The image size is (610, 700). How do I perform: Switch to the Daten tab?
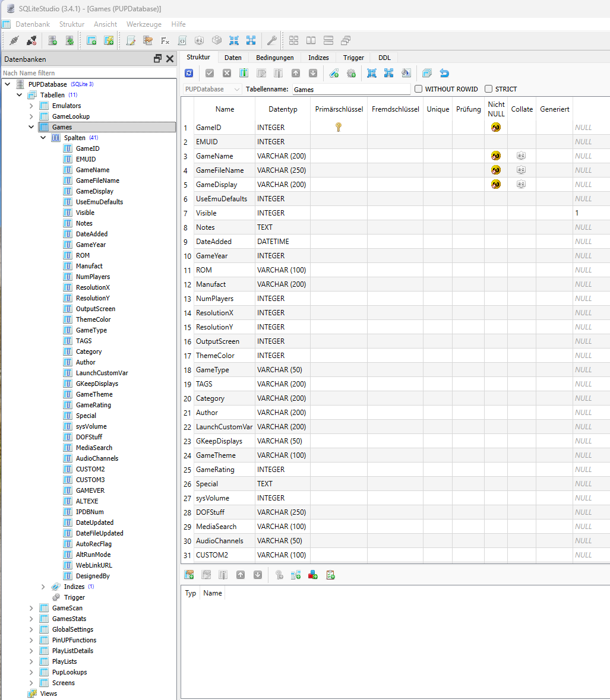(x=233, y=58)
